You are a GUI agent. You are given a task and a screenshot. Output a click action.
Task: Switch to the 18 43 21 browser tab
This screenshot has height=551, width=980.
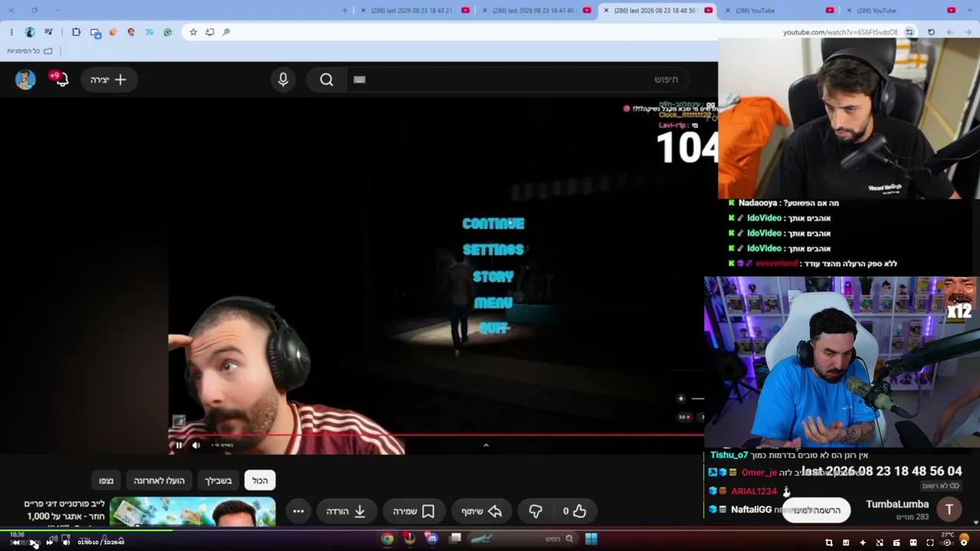tap(414, 11)
